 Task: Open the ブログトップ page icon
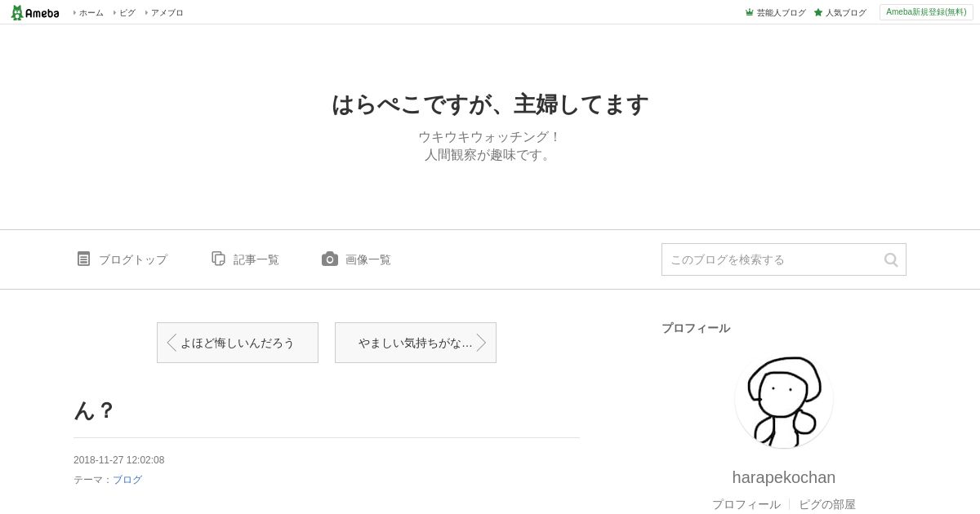(83, 259)
